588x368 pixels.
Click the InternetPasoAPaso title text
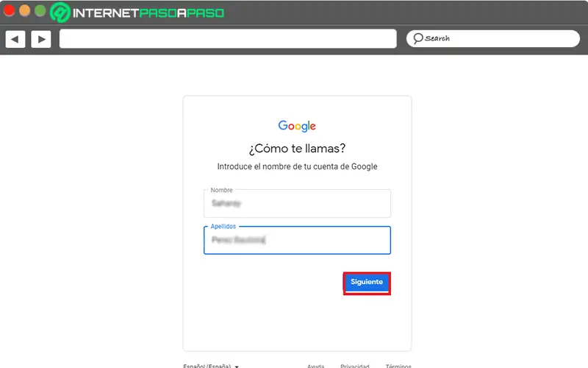148,13
